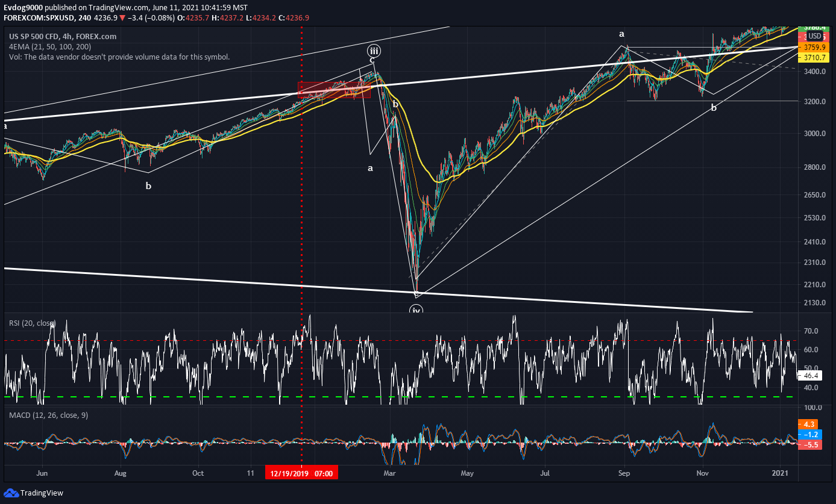Open the USD currency selector
836x504 pixels.
click(x=815, y=36)
